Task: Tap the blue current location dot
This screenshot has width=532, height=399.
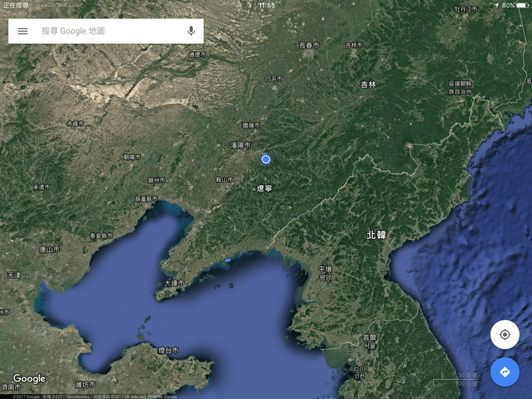Action: (x=266, y=159)
